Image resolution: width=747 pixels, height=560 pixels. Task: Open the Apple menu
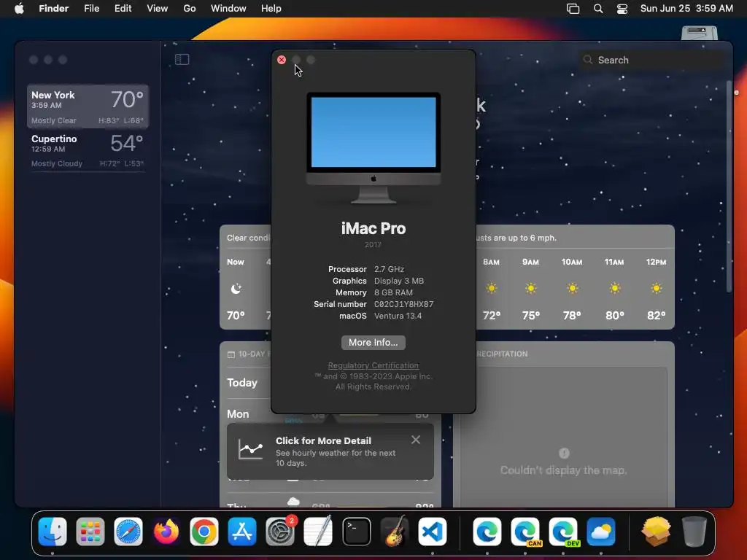pyautogui.click(x=19, y=9)
